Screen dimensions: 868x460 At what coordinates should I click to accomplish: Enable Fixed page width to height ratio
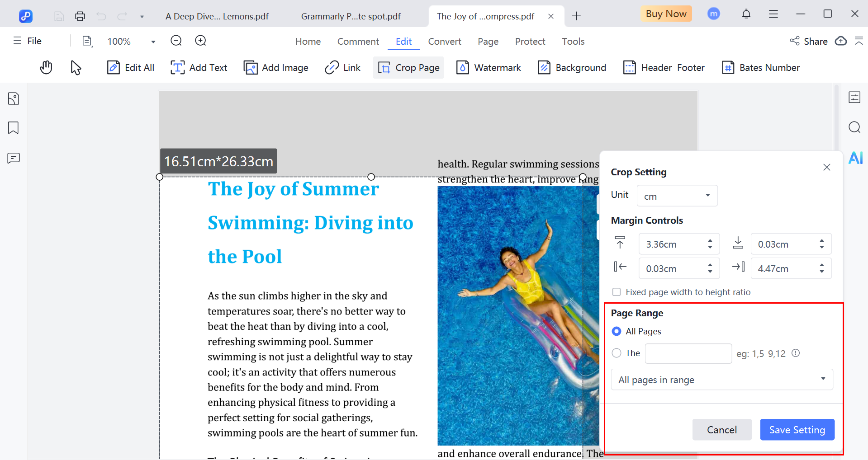[617, 292]
